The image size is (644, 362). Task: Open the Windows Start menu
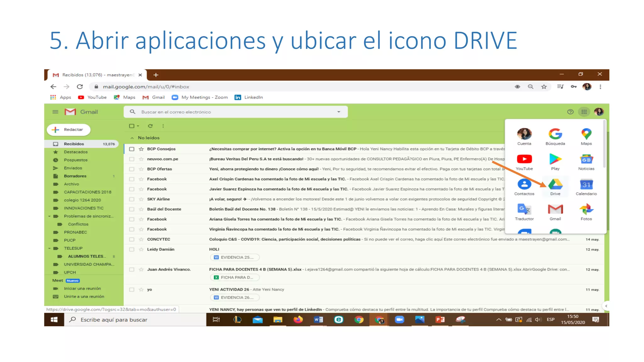click(x=54, y=320)
